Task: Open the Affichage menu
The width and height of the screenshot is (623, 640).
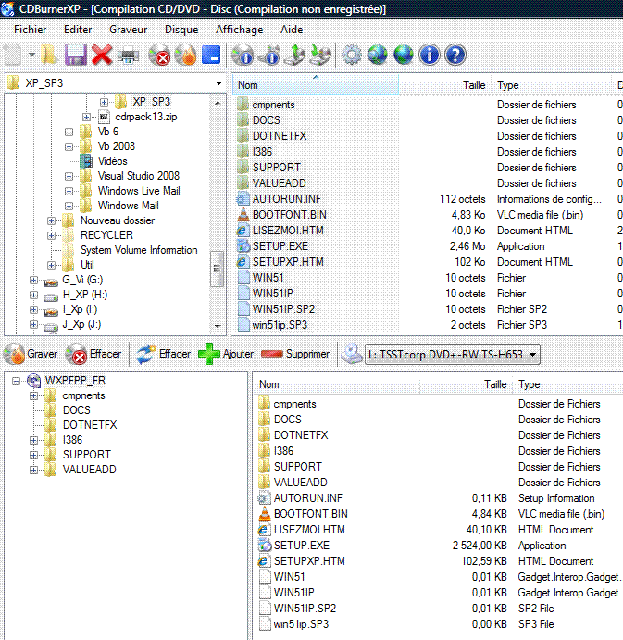Action: (240, 29)
